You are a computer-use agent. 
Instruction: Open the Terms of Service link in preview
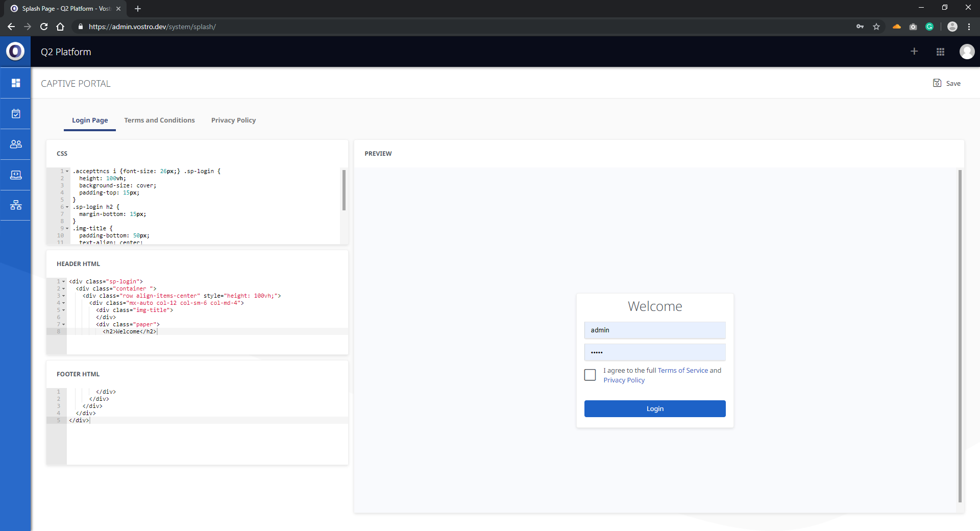click(x=682, y=371)
